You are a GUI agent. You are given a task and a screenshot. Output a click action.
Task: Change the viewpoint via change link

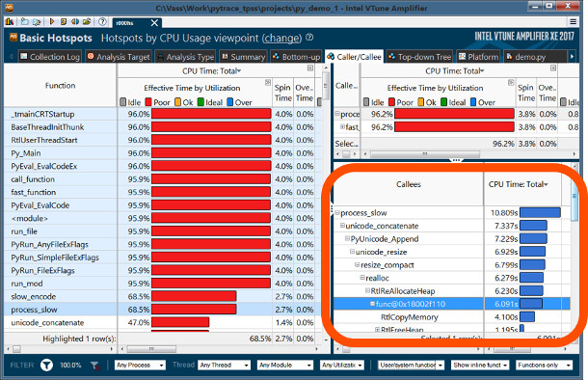pyautogui.click(x=281, y=38)
